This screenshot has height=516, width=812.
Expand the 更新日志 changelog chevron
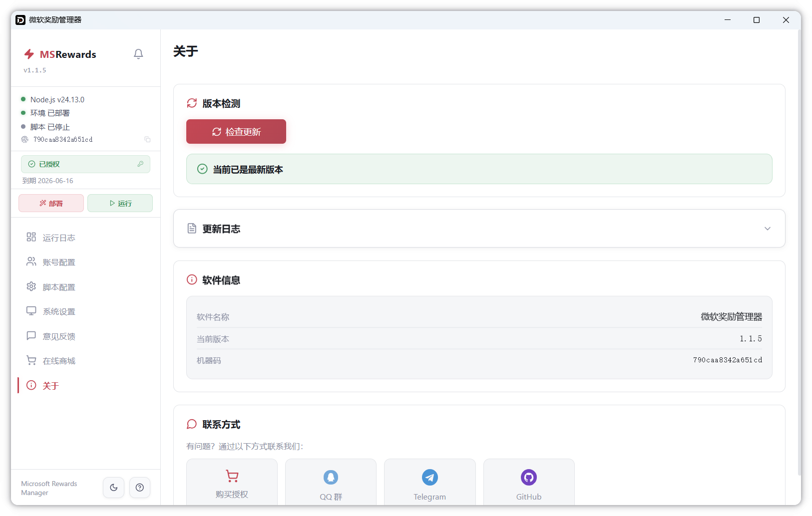pos(768,229)
